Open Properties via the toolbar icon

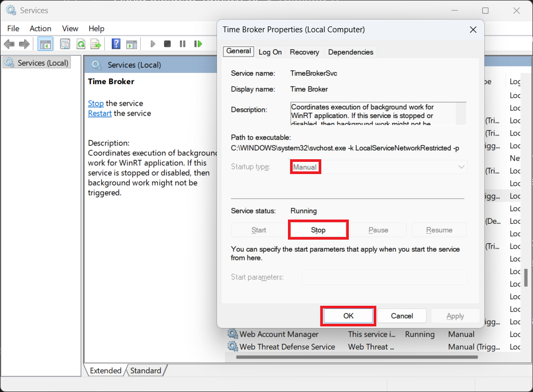pos(65,44)
